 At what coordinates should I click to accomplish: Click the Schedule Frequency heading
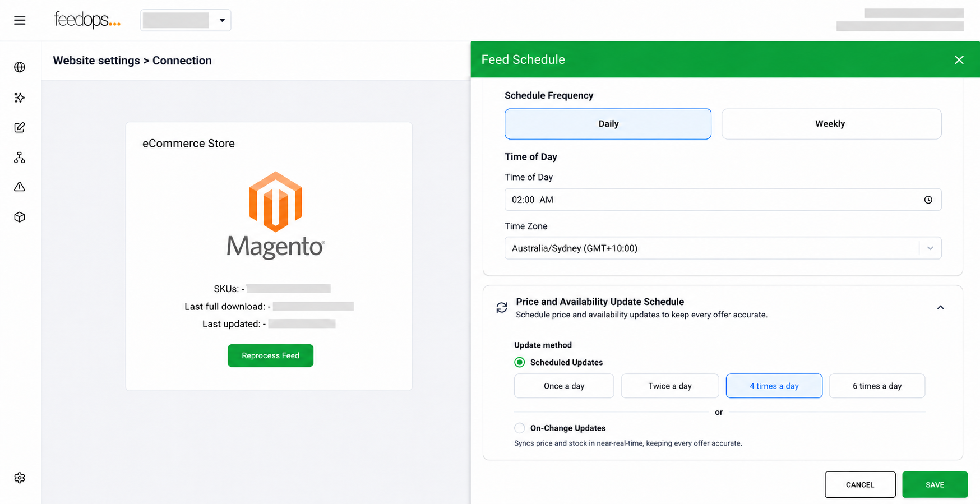[549, 95]
